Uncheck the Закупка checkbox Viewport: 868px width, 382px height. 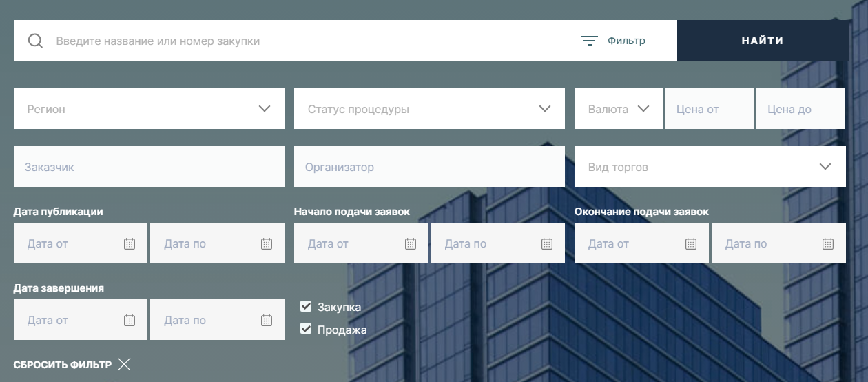click(x=307, y=307)
